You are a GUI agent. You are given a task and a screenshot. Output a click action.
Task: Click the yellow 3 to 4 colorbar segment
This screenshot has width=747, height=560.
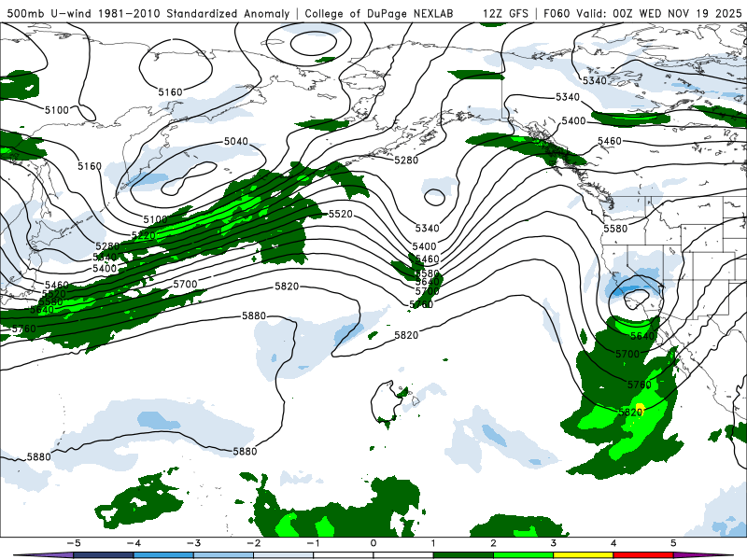(x=583, y=555)
